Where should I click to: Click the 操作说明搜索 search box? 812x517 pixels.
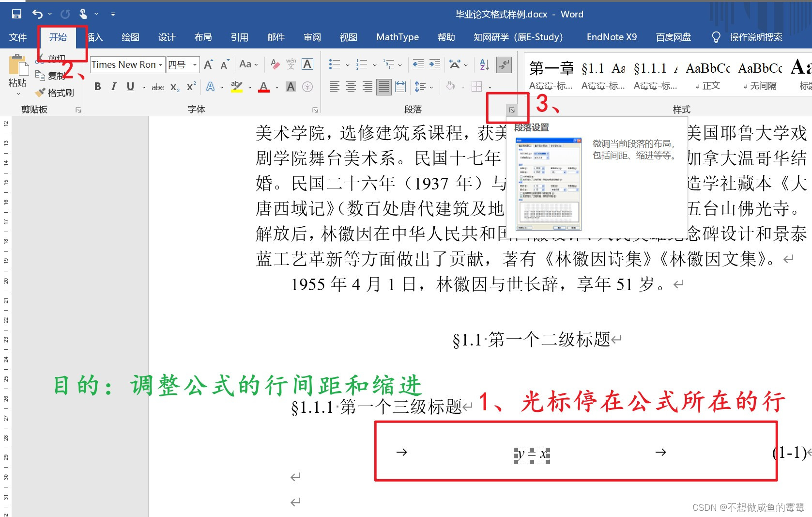click(x=756, y=37)
